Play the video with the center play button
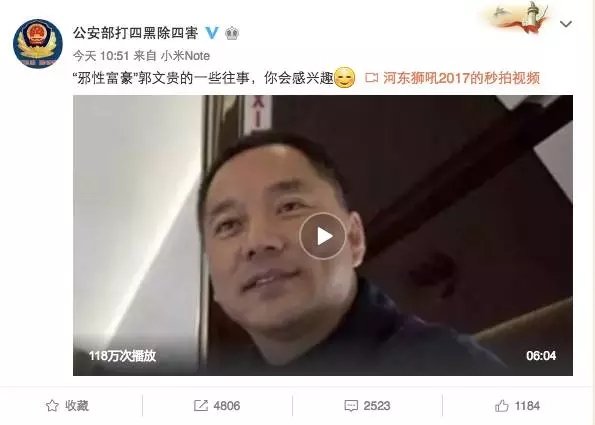Screen dimensions: 595x425 pyautogui.click(x=323, y=236)
